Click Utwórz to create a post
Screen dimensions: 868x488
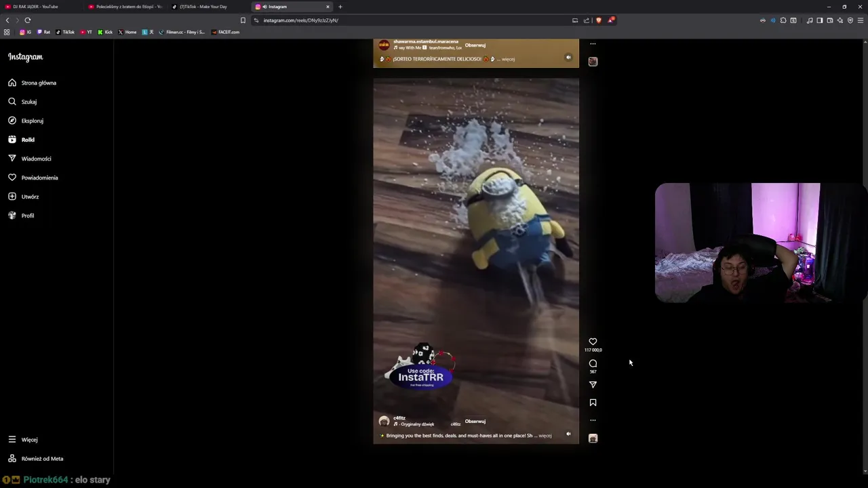click(x=24, y=197)
